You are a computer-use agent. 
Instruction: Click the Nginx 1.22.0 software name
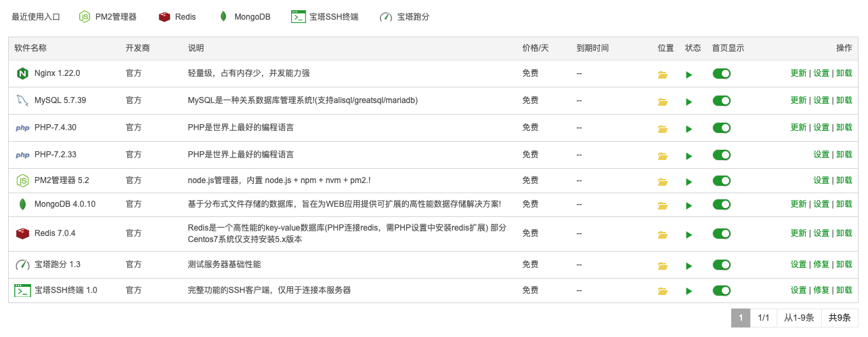[58, 73]
